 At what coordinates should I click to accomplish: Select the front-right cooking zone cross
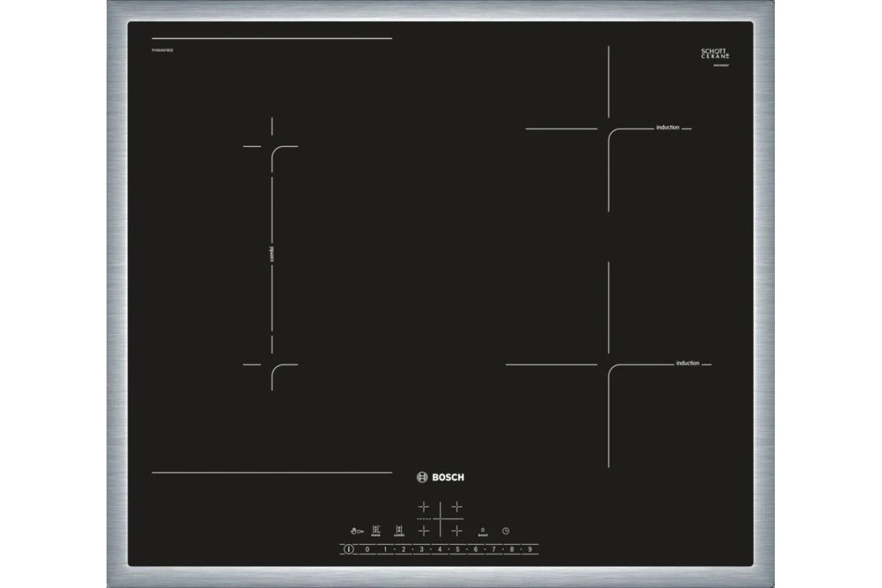coord(456,531)
